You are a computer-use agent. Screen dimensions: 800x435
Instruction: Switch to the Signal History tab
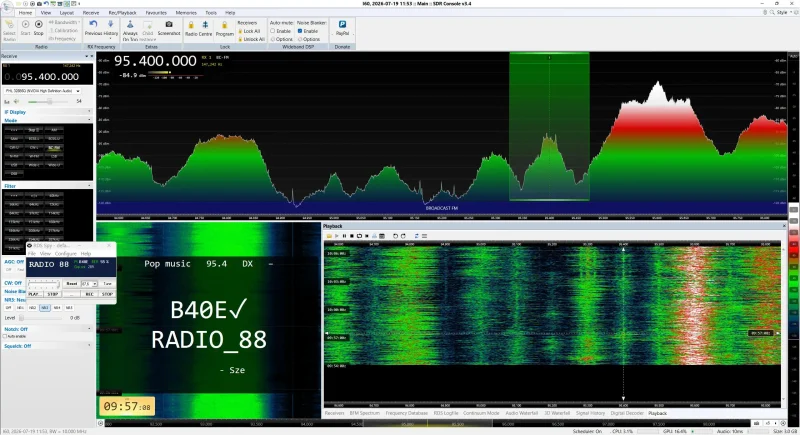tap(590, 413)
